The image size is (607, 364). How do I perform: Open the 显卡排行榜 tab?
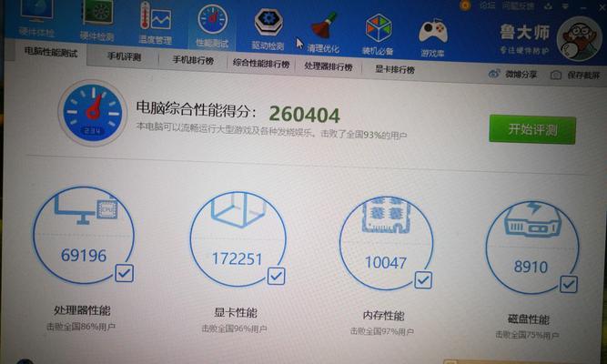394,70
